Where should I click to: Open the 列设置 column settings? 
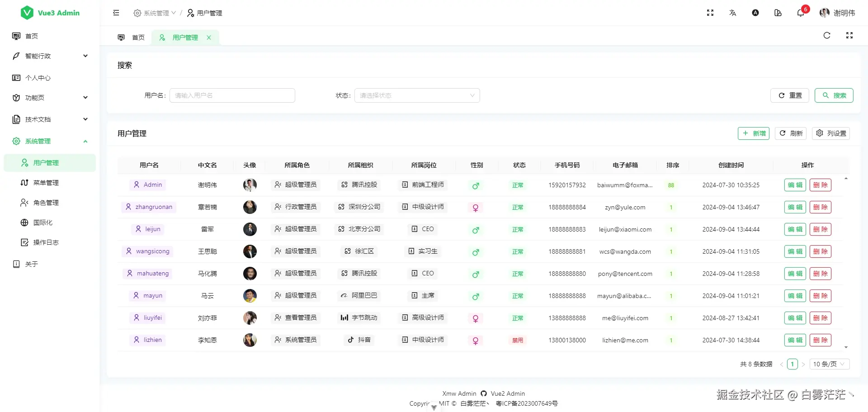tap(831, 133)
